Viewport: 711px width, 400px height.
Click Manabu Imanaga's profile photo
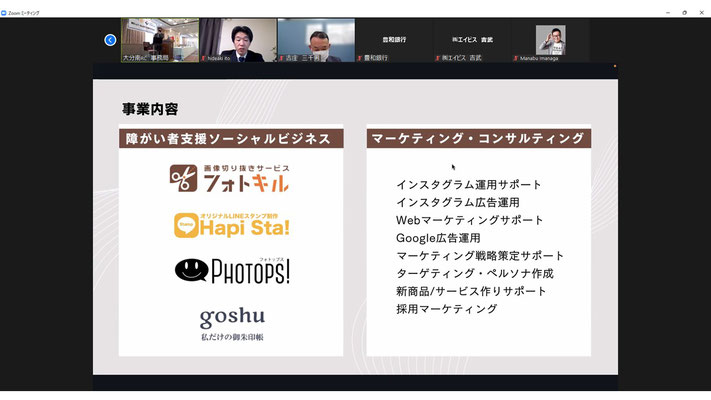[x=550, y=40]
